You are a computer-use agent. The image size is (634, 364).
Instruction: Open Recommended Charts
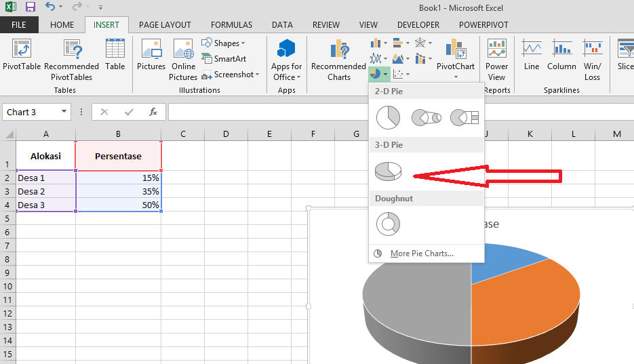[338, 60]
